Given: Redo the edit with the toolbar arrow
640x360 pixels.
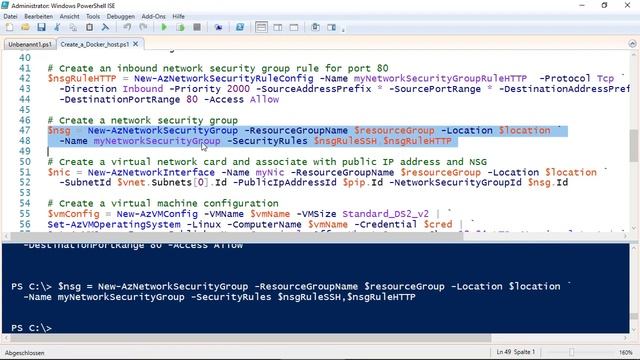Looking at the screenshot, I should click(143, 27).
